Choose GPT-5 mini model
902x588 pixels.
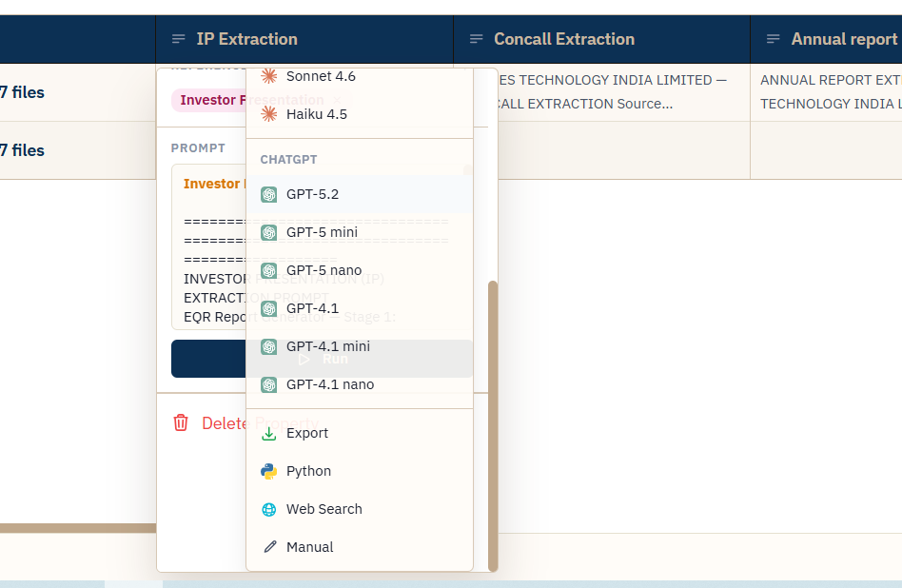click(x=360, y=232)
